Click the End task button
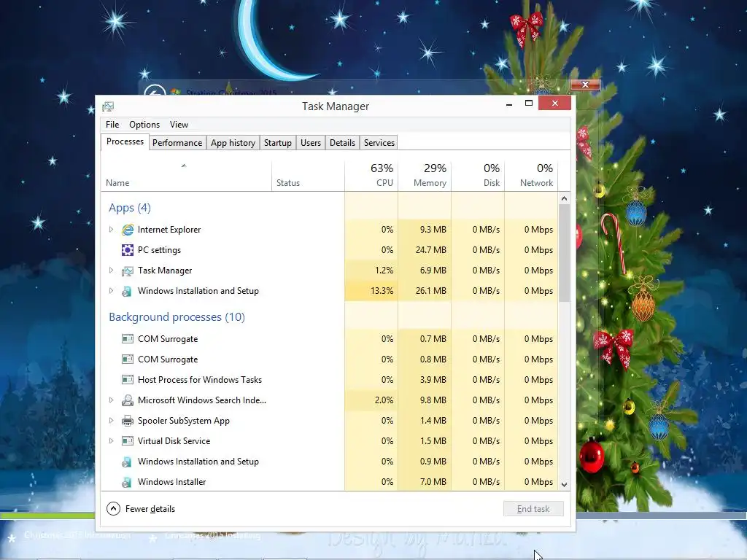The image size is (747, 560). [x=533, y=508]
